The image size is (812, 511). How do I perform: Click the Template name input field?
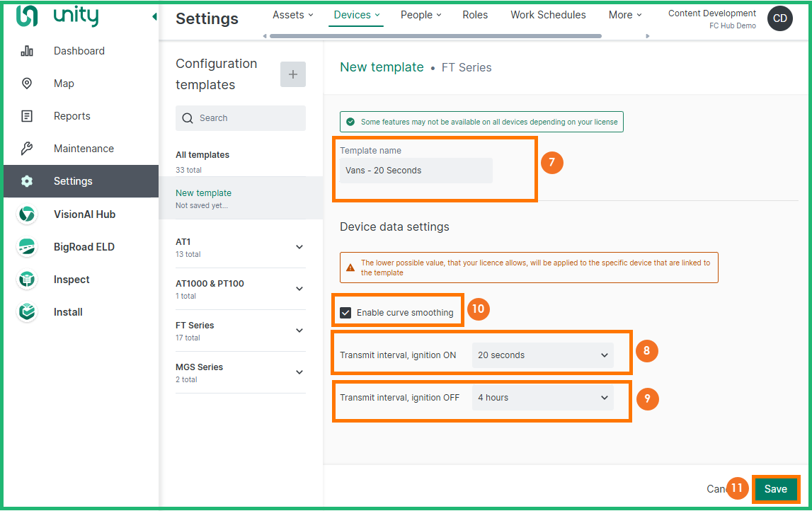point(416,171)
